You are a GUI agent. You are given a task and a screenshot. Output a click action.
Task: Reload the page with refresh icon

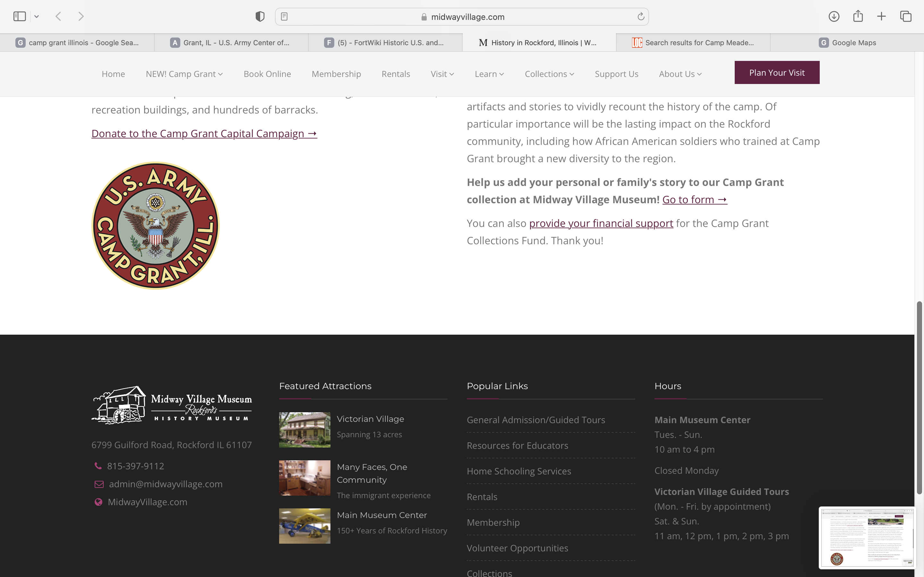[641, 16]
